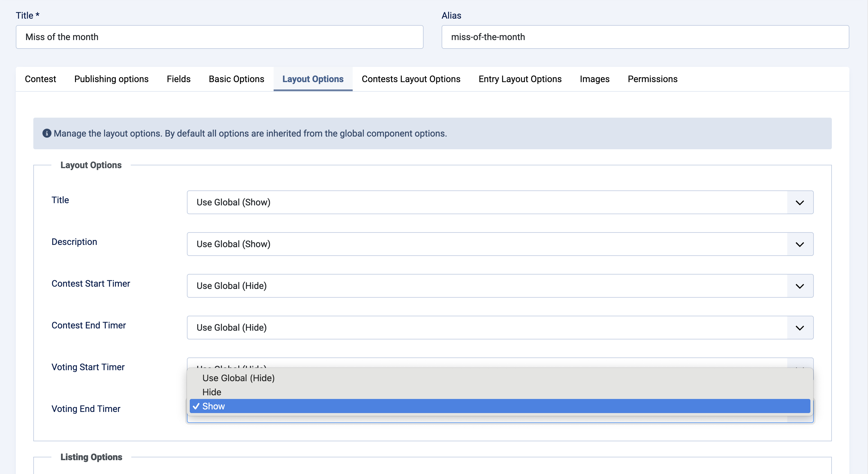Screen dimensions: 868x474
Task: Click the Listing Options section heading
Action: (x=91, y=457)
